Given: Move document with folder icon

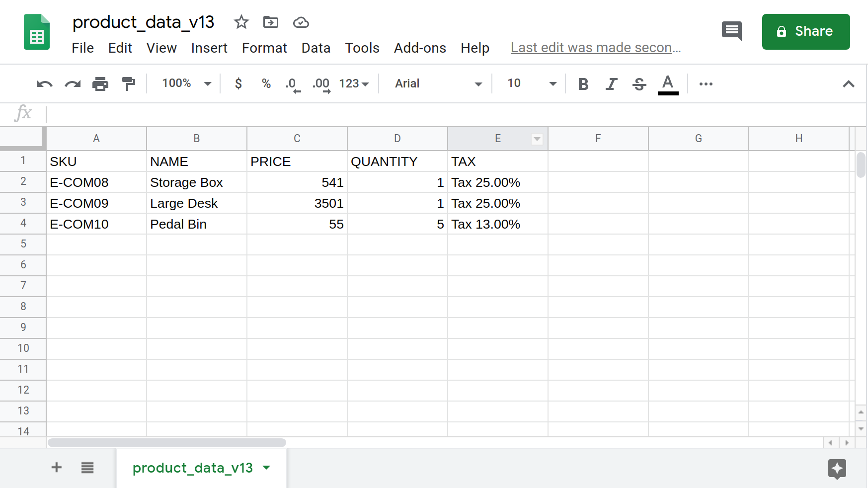Looking at the screenshot, I should point(271,22).
